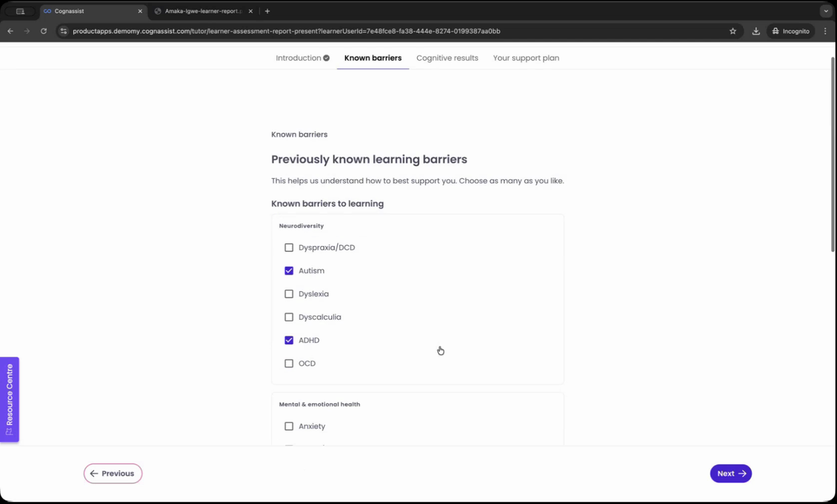Open the tab search icon top-left

(x=20, y=11)
